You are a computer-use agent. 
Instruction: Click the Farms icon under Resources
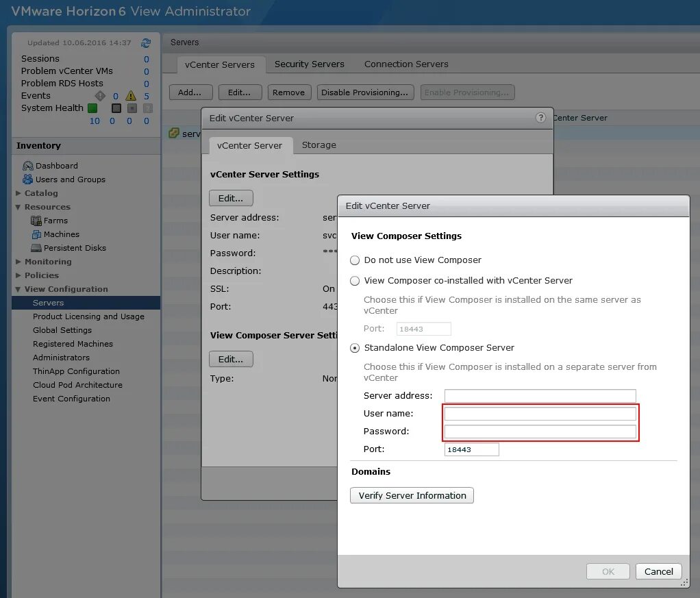pos(36,221)
